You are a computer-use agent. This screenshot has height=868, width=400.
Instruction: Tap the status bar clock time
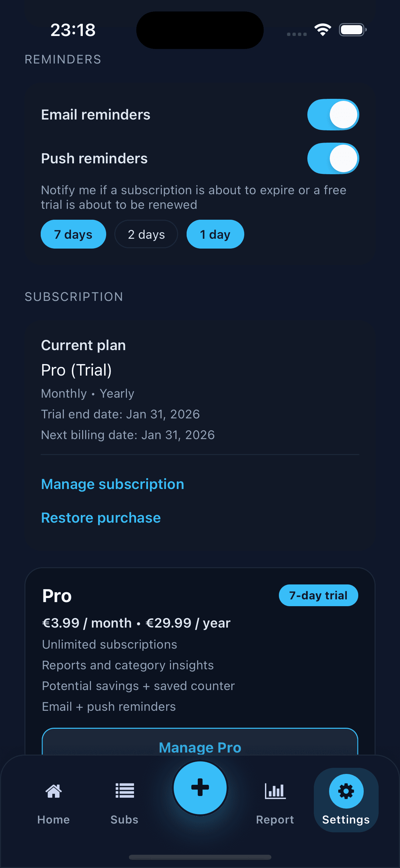click(x=73, y=30)
